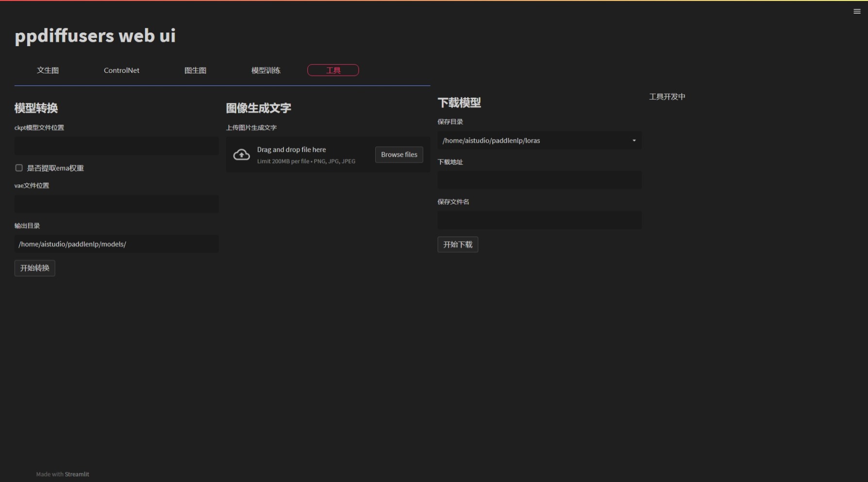This screenshot has width=868, height=482.
Task: Click the 开始转换 button
Action: pos(34,267)
